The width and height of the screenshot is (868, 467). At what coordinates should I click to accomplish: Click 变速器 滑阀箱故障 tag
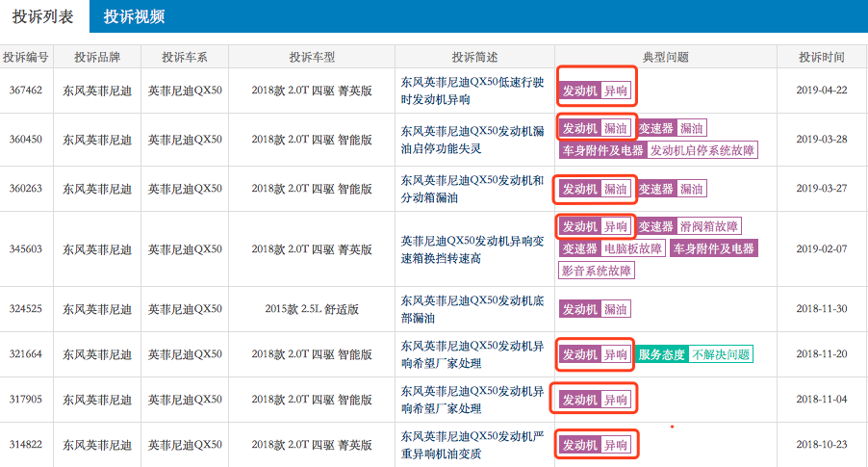pyautogui.click(x=689, y=226)
